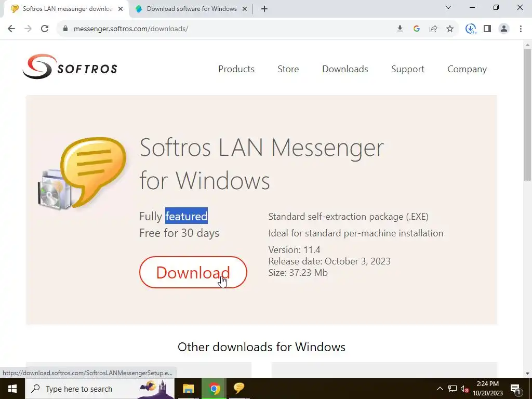Screen dimensions: 532x399
Task: Close the Softros LAN messenger tab
Action: [x=121, y=9]
